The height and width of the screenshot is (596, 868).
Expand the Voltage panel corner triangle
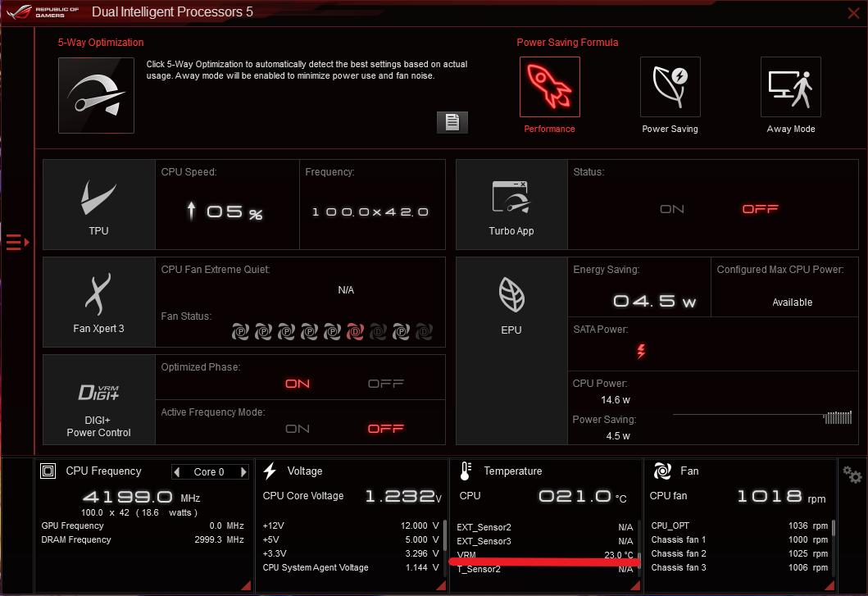441,585
